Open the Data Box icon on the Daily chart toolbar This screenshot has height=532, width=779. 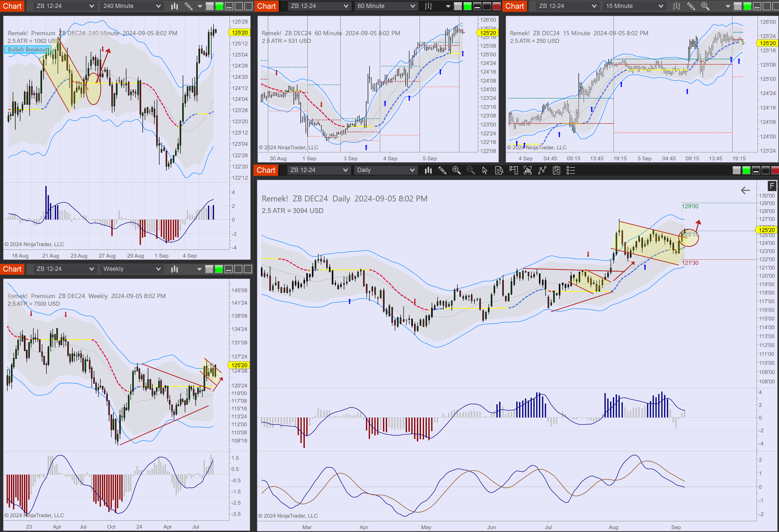[499, 170]
